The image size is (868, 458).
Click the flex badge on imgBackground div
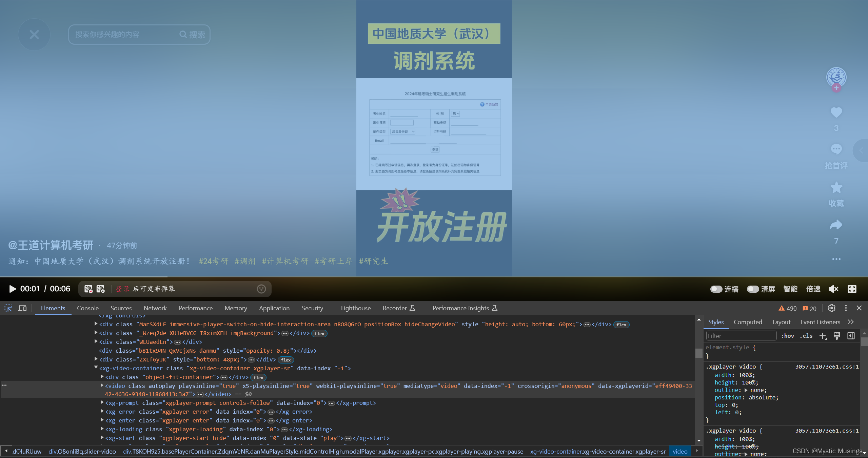(319, 334)
